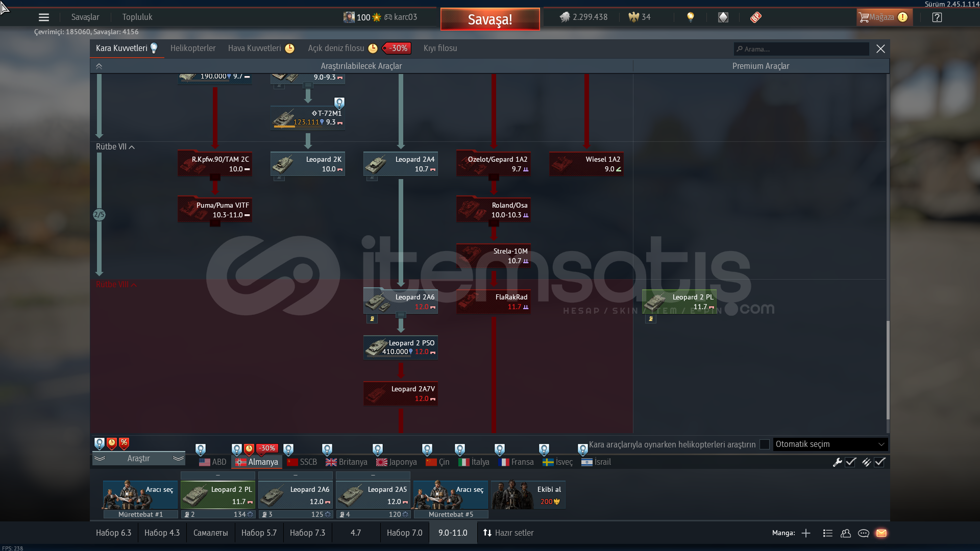This screenshot has height=551, width=980.
Task: Click the Arama search field
Action: 801,49
